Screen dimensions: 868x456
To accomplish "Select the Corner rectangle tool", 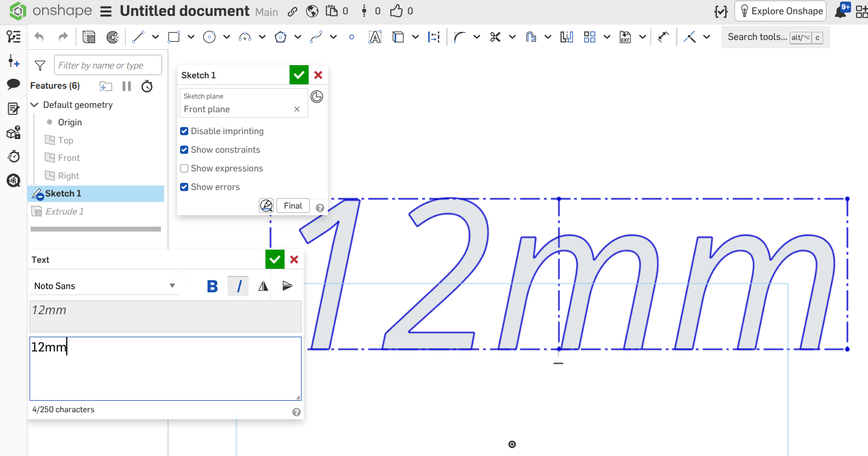I will (x=173, y=37).
